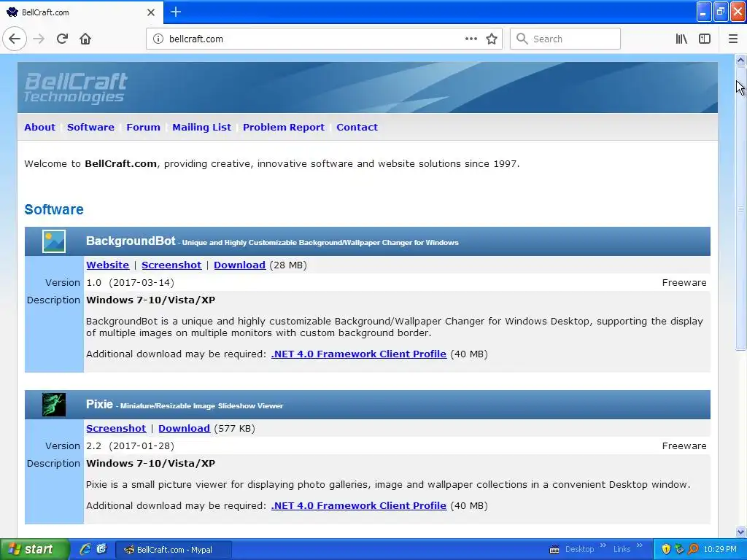
Task: Open the About page
Action: point(39,127)
